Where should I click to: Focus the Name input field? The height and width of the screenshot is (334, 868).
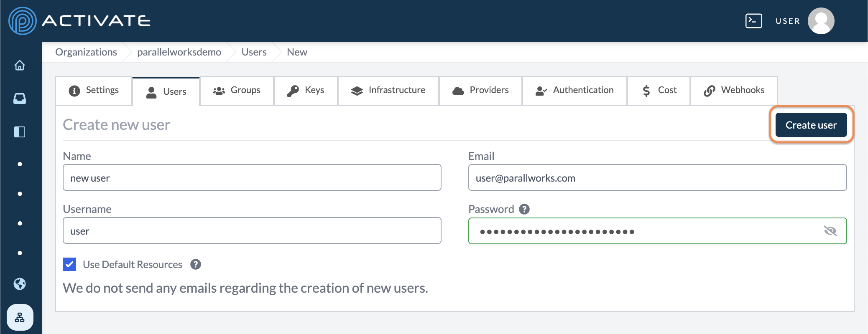(252, 177)
